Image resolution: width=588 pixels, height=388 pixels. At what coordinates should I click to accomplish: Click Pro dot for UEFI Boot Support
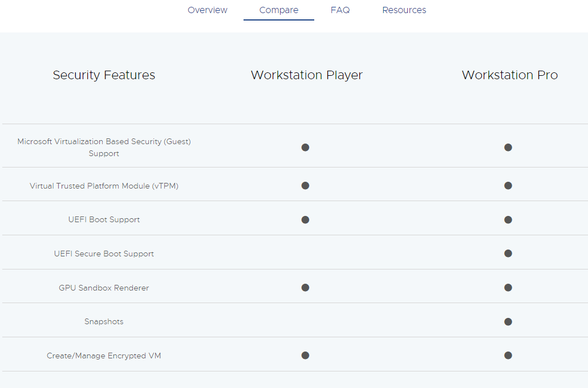point(508,220)
